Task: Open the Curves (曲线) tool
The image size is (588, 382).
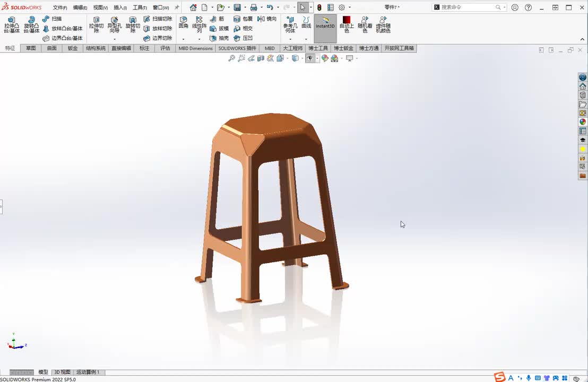Action: pos(306,22)
